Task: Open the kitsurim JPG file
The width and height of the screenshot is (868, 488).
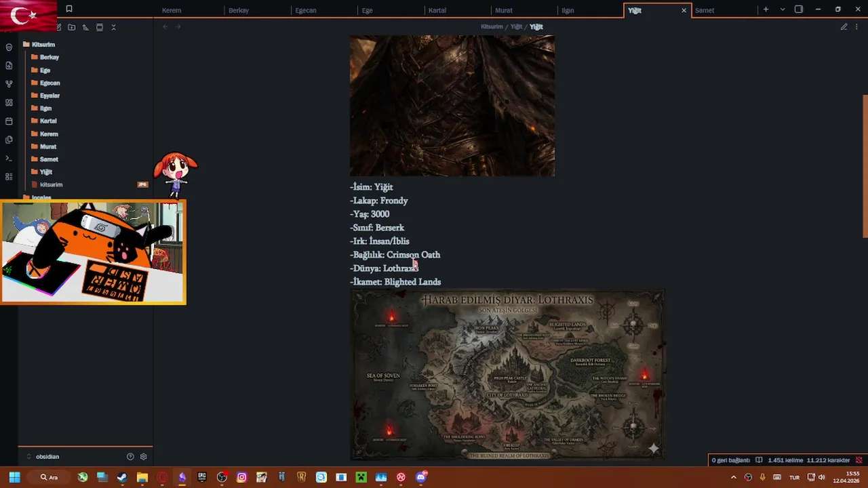Action: click(x=51, y=184)
